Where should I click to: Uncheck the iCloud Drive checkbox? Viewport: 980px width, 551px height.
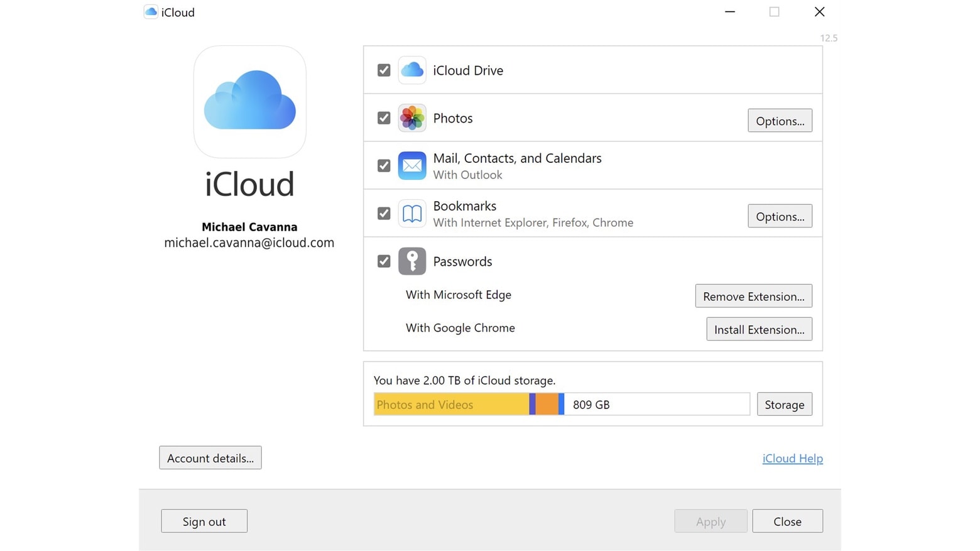pyautogui.click(x=383, y=70)
